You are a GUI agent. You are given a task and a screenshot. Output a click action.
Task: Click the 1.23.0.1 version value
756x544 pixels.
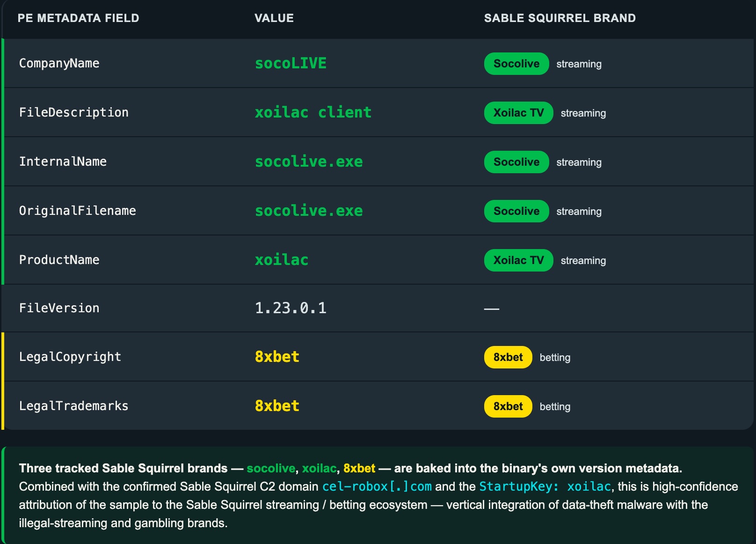tap(291, 308)
